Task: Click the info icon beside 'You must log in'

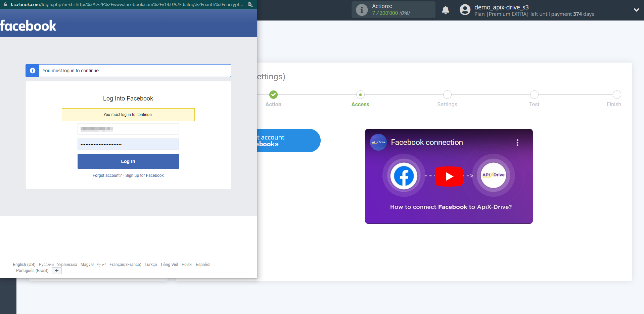Action: [33, 71]
